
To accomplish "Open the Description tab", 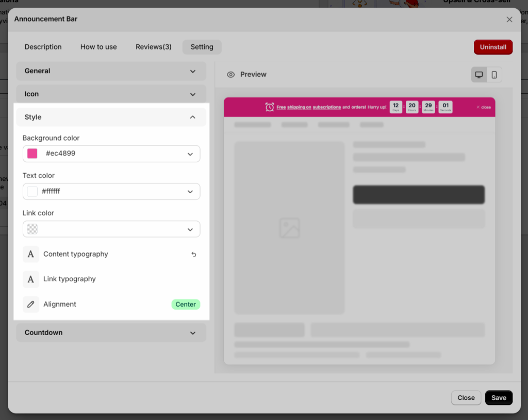I will (x=43, y=47).
